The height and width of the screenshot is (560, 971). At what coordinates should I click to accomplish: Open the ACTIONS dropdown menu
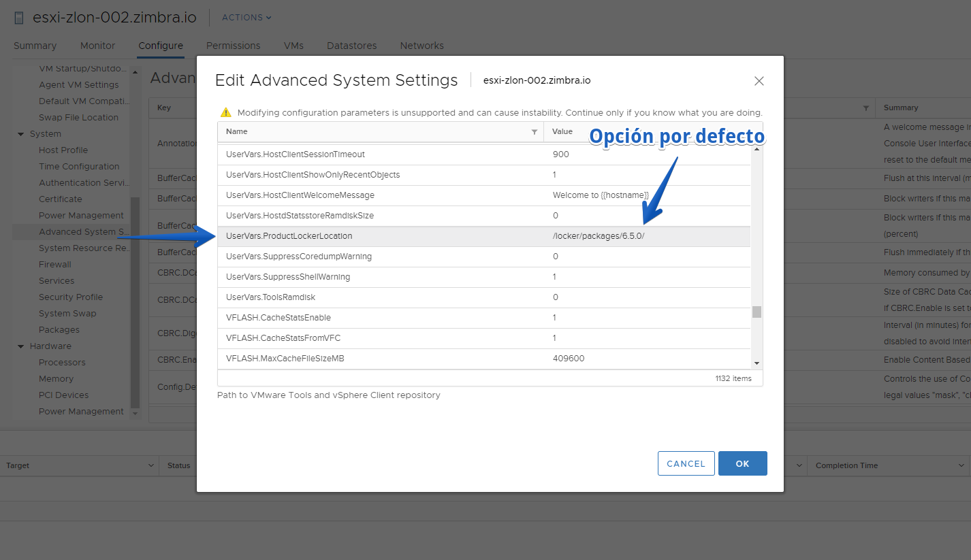[246, 18]
